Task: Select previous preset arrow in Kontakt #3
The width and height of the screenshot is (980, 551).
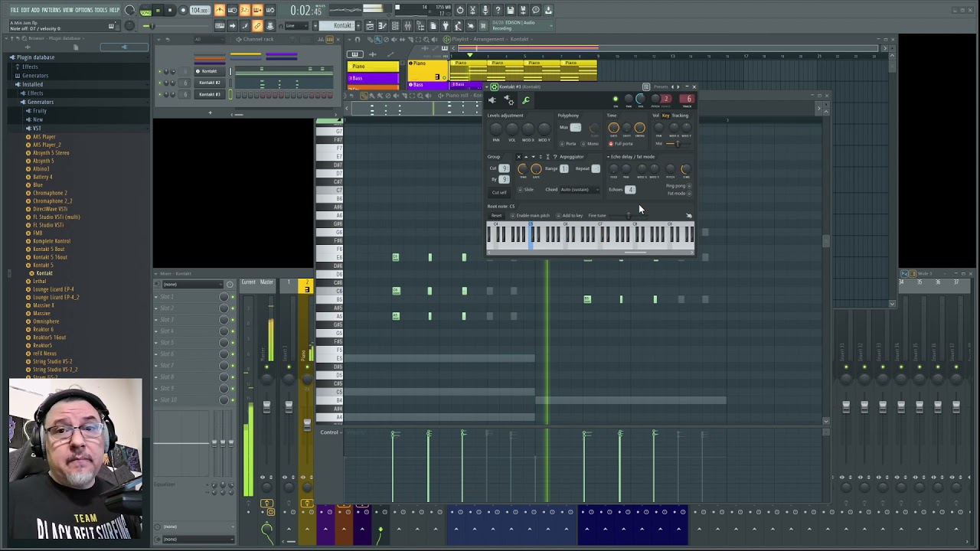Action: (672, 86)
